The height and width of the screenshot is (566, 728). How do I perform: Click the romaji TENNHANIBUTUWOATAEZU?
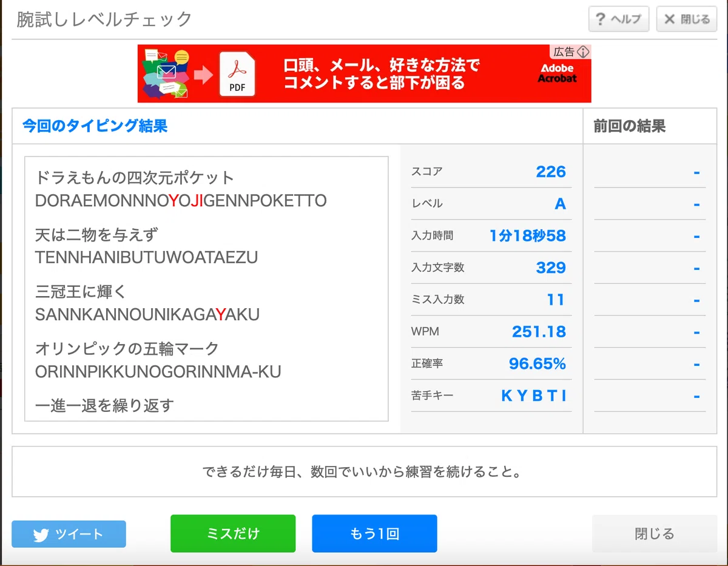pyautogui.click(x=147, y=258)
